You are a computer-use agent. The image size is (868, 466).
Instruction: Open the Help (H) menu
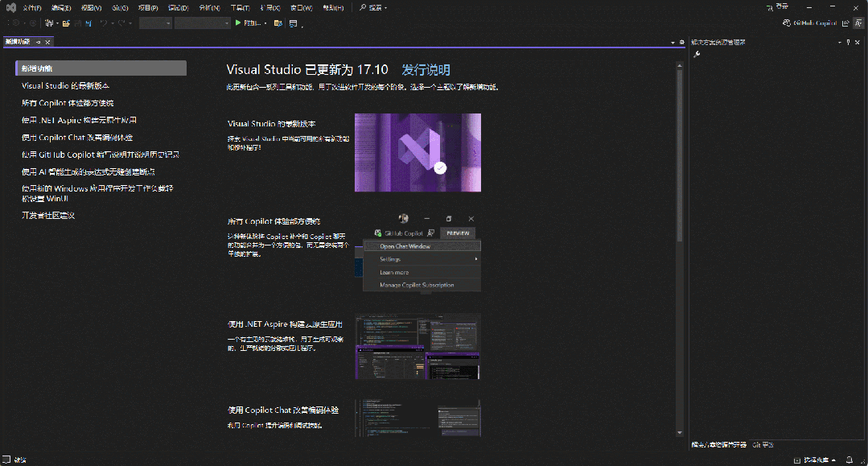333,8
